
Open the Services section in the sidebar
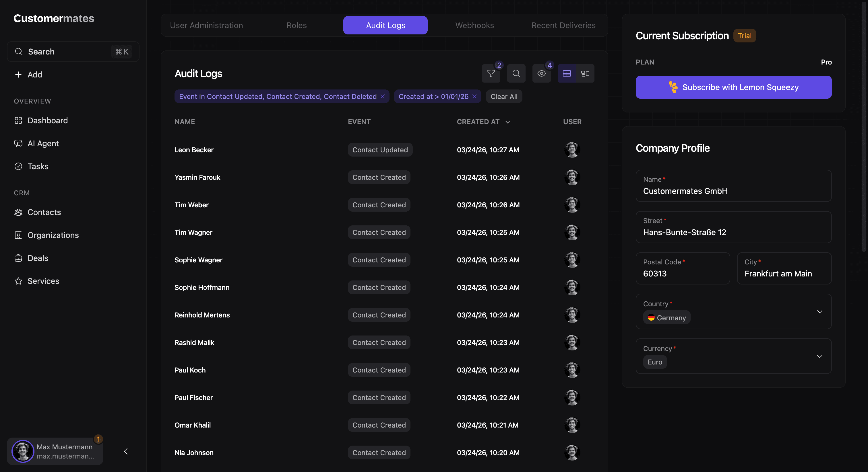(x=43, y=281)
